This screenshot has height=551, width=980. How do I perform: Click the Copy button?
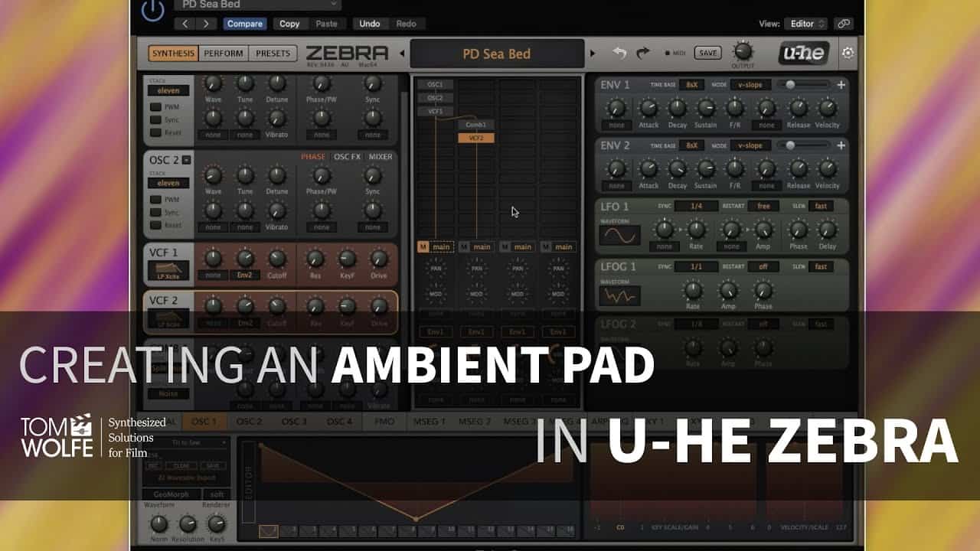click(x=289, y=24)
